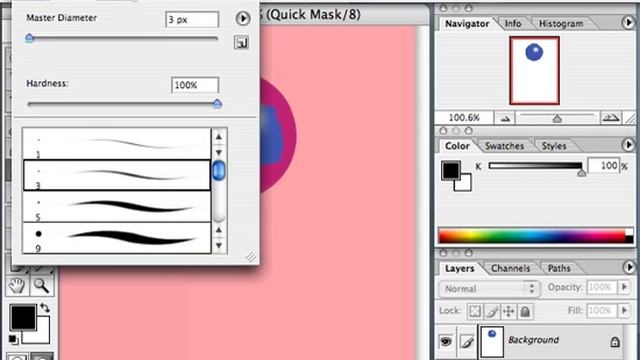Viewport: 640px width, 360px height.
Task: Click the Background layer lock icon
Action: tap(615, 342)
